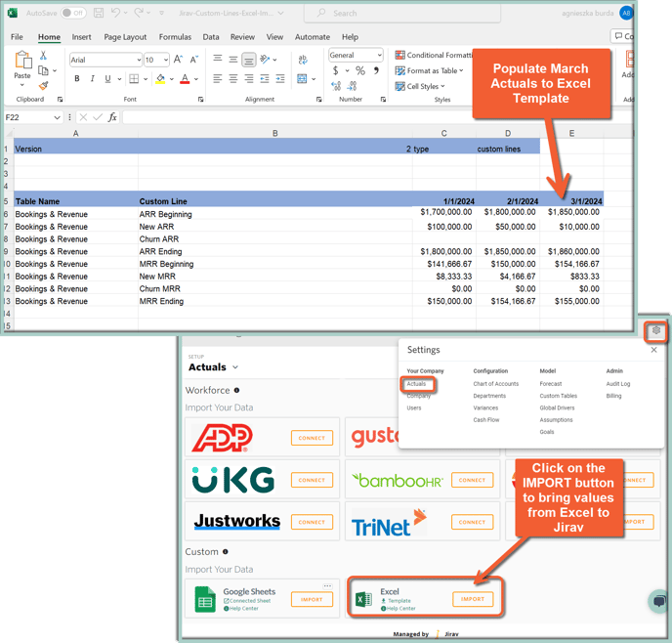Click the Orientation text angle icon
Screen dimensions: 672x643
pyautogui.click(x=265, y=60)
